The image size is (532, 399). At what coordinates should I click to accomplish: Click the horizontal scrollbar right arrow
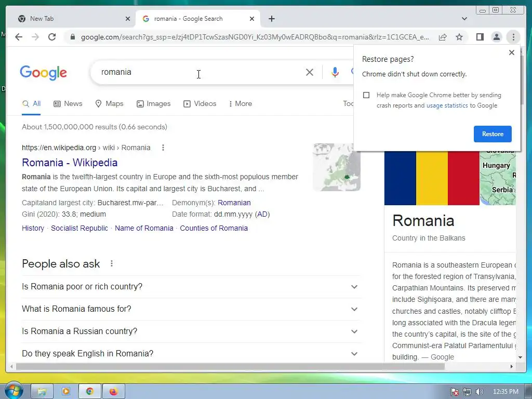click(512, 367)
